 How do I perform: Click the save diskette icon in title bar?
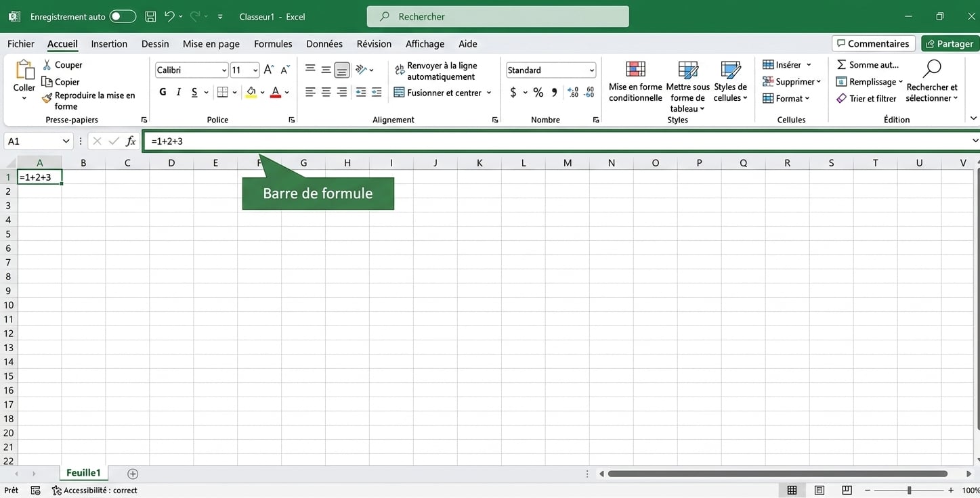[151, 16]
